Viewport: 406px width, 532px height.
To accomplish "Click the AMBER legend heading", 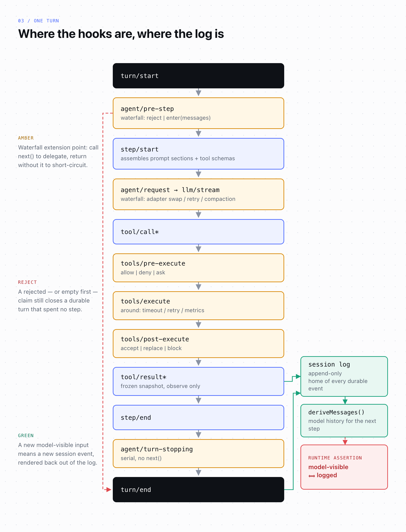I will 26,138.
